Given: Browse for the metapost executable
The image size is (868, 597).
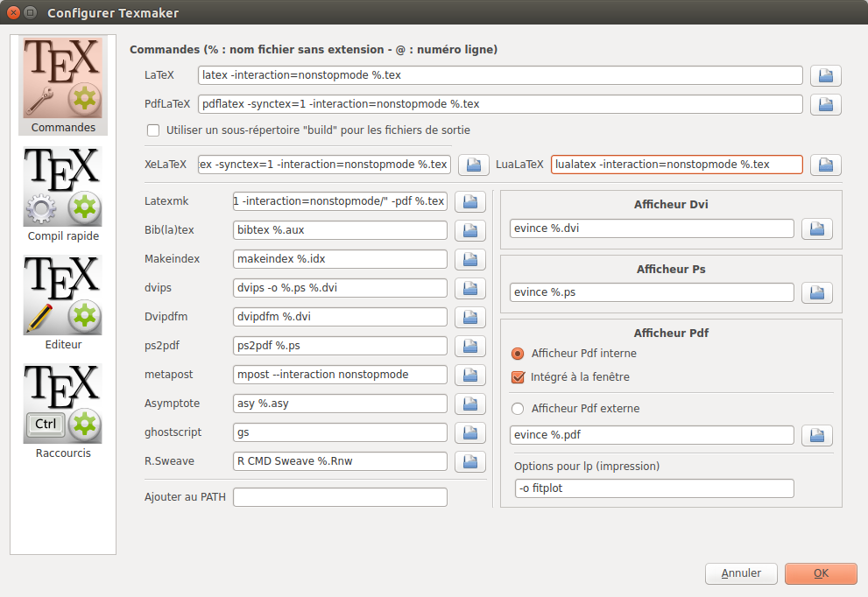Looking at the screenshot, I should [x=470, y=376].
